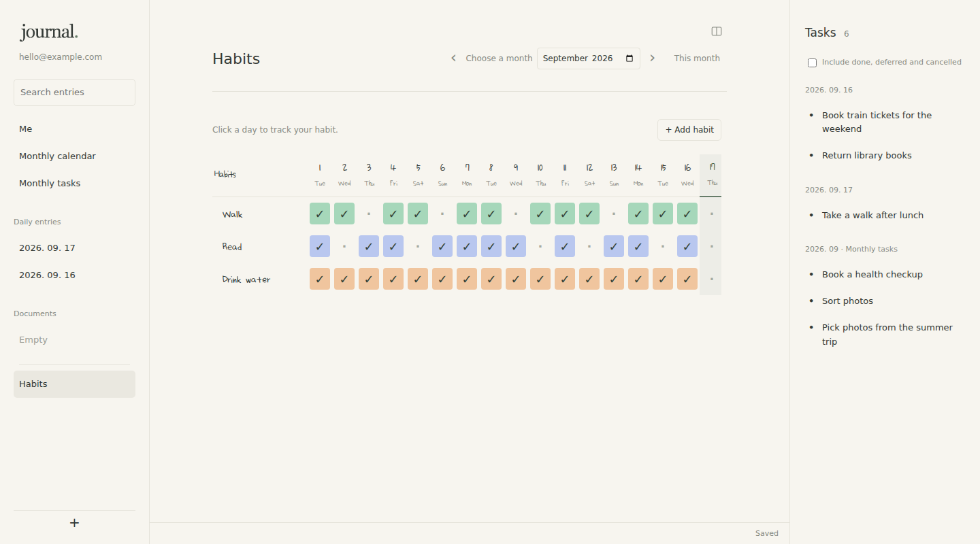Screen dimensions: 980x544
Task: Open Monthly tasks in sidebar
Action: (75, 184)
